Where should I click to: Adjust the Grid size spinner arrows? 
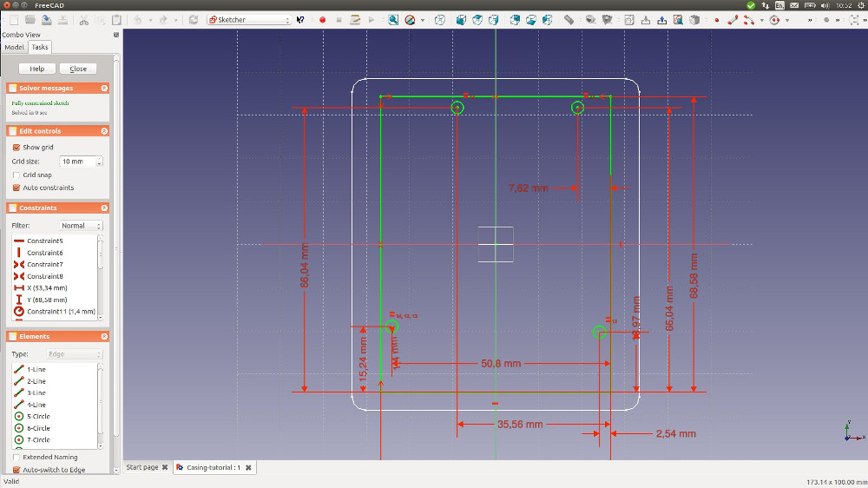click(100, 162)
